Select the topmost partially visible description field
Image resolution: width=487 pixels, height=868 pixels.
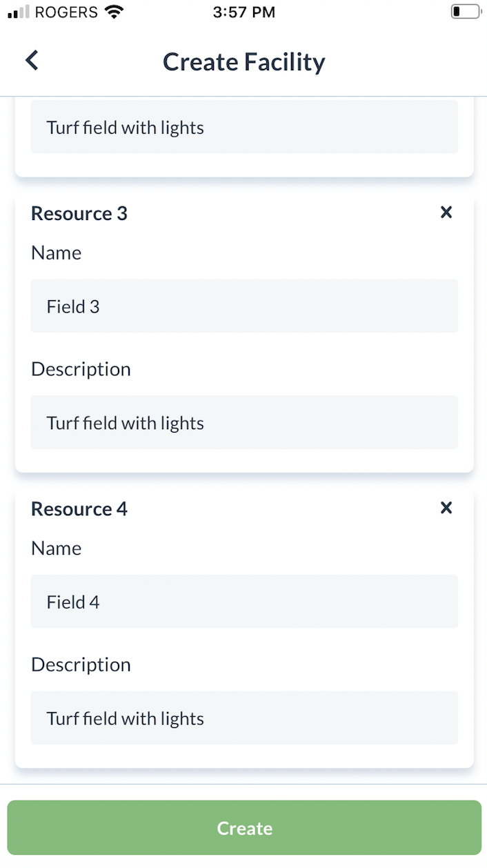[244, 128]
